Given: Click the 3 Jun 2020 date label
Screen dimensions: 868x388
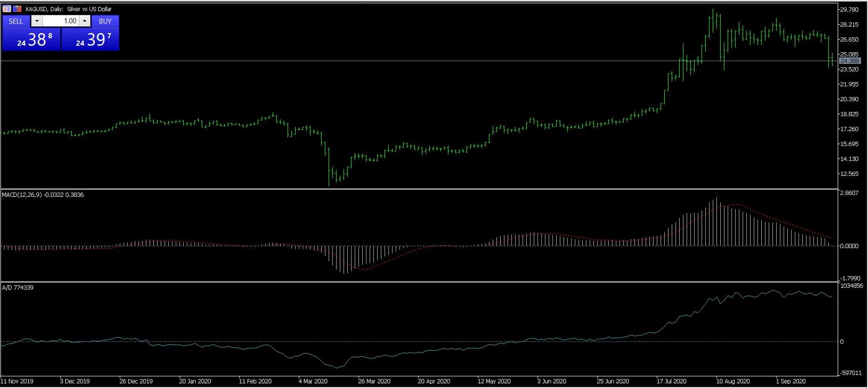Looking at the screenshot, I should (551, 381).
